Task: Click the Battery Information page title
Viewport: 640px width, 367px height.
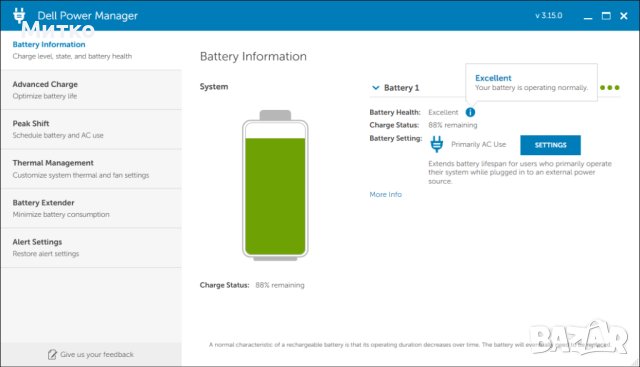Action: tap(253, 56)
